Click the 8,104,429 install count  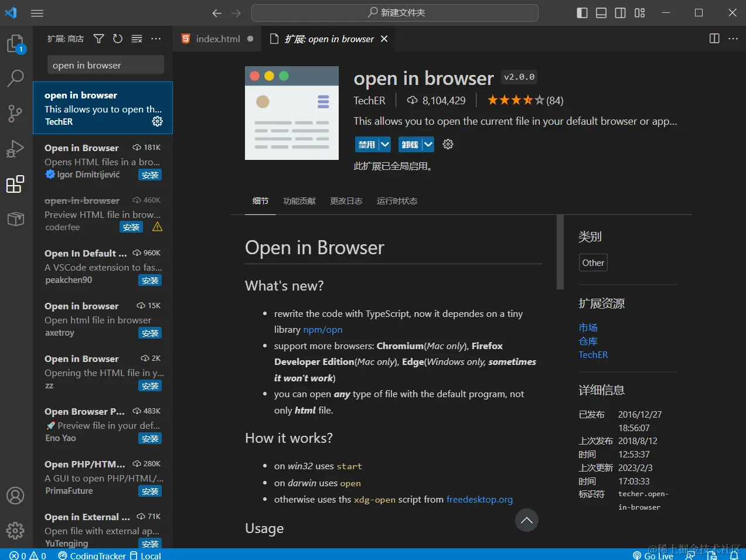pos(437,100)
